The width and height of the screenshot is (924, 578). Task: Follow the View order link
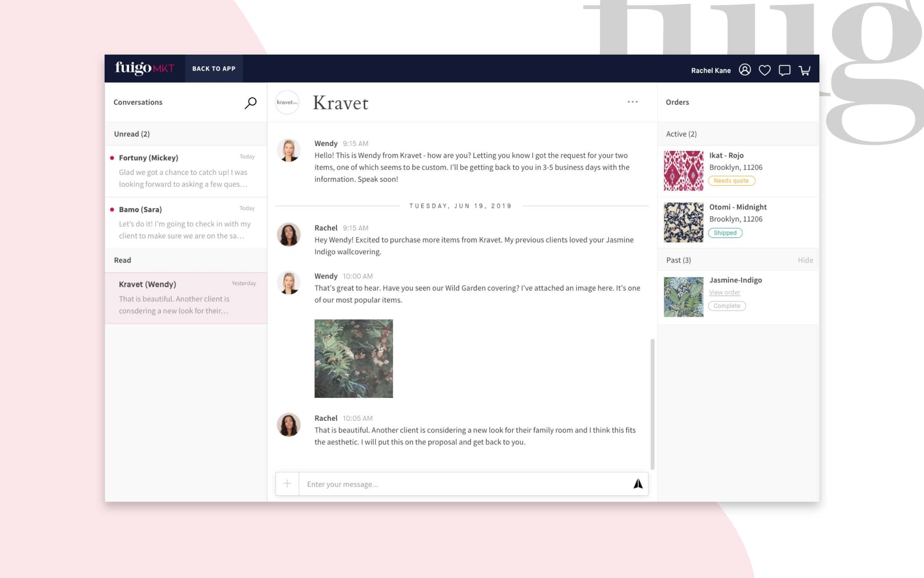tap(724, 293)
